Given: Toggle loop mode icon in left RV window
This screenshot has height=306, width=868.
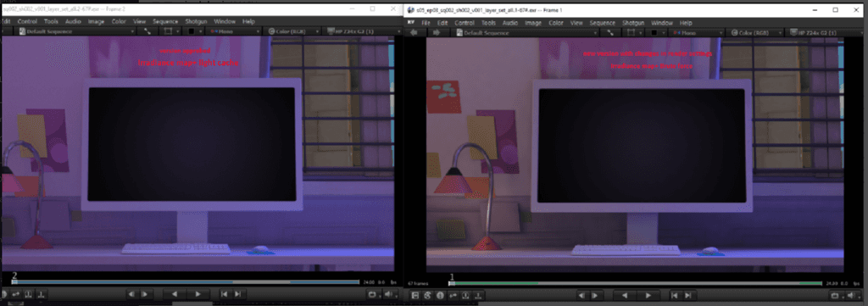Looking at the screenshot, I should click(x=372, y=294).
